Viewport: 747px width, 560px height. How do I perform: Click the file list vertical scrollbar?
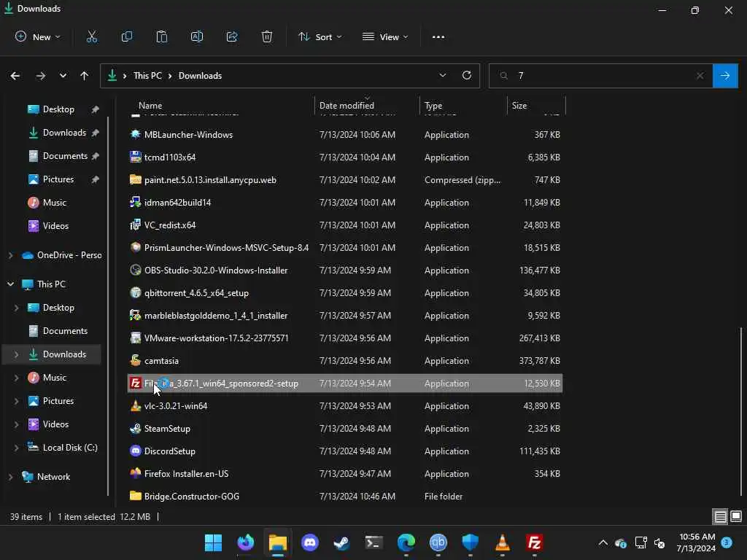tap(741, 411)
